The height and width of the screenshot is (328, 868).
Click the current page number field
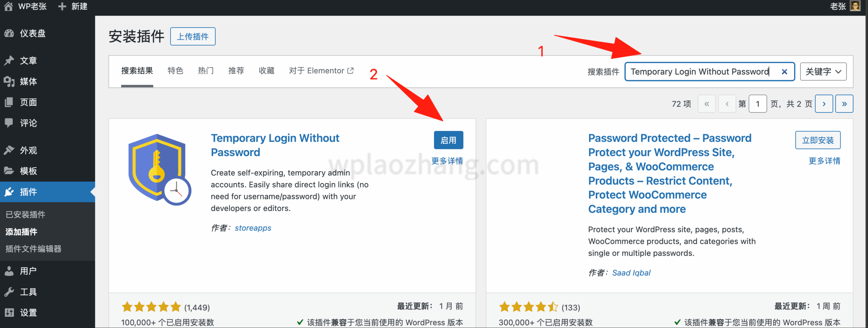point(757,104)
